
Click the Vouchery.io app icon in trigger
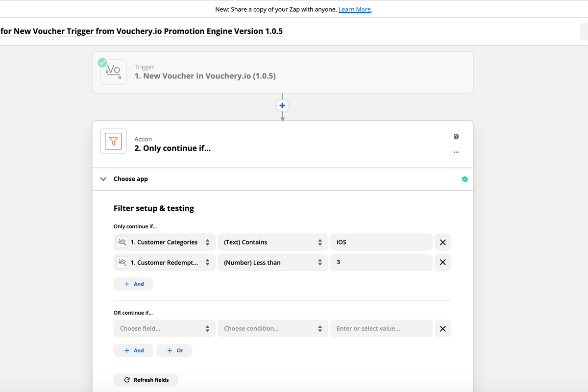(113, 72)
